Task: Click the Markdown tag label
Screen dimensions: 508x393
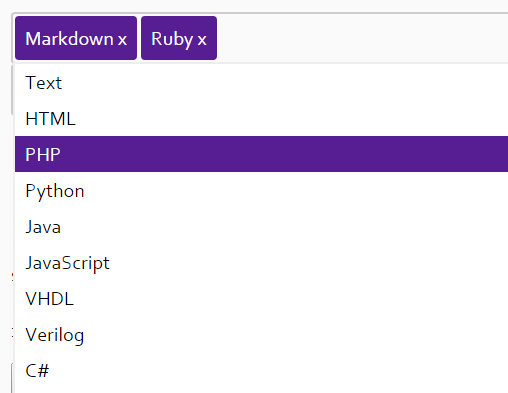Action: (x=69, y=39)
